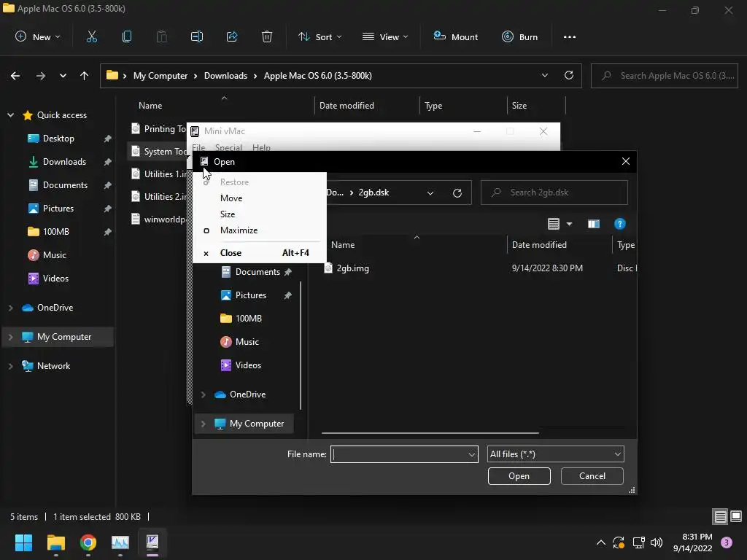Click the Share icon in Explorer toolbar
This screenshot has width=747, height=560.
(x=232, y=36)
